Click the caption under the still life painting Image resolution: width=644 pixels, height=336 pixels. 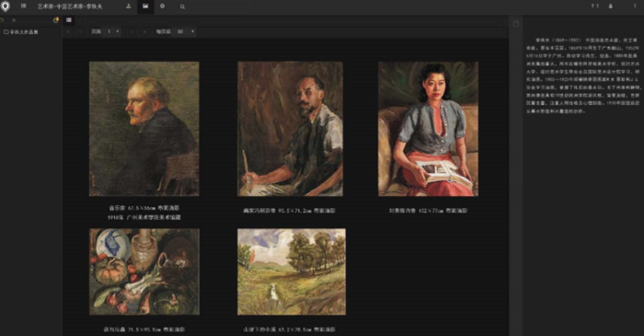click(144, 330)
